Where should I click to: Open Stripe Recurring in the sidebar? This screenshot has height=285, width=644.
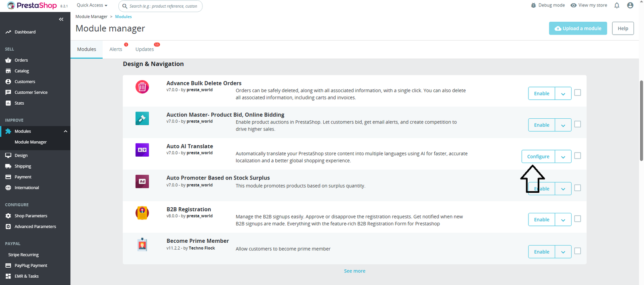point(23,255)
